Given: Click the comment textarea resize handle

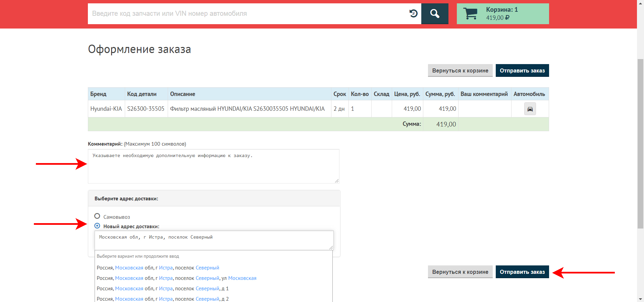Looking at the screenshot, I should coord(337,181).
